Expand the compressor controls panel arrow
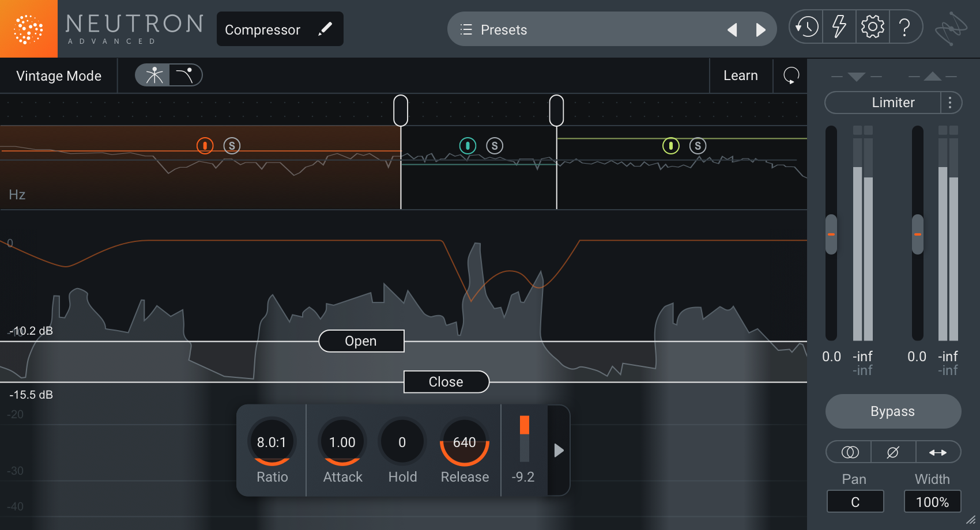980x530 pixels. click(558, 450)
